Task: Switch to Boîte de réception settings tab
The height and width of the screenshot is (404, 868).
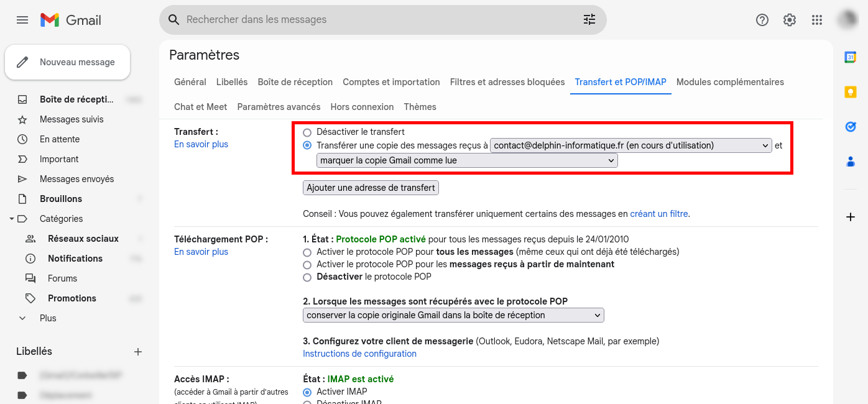Action: [x=295, y=82]
